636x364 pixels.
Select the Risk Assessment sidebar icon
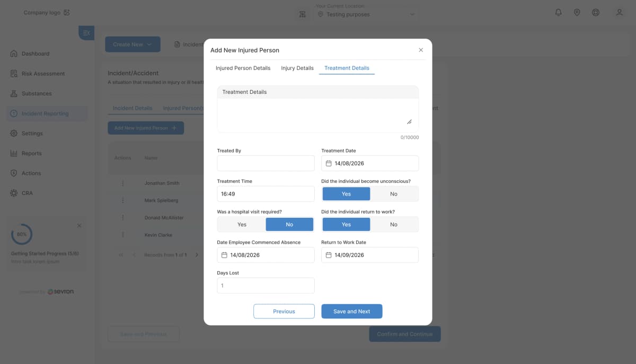coord(13,73)
